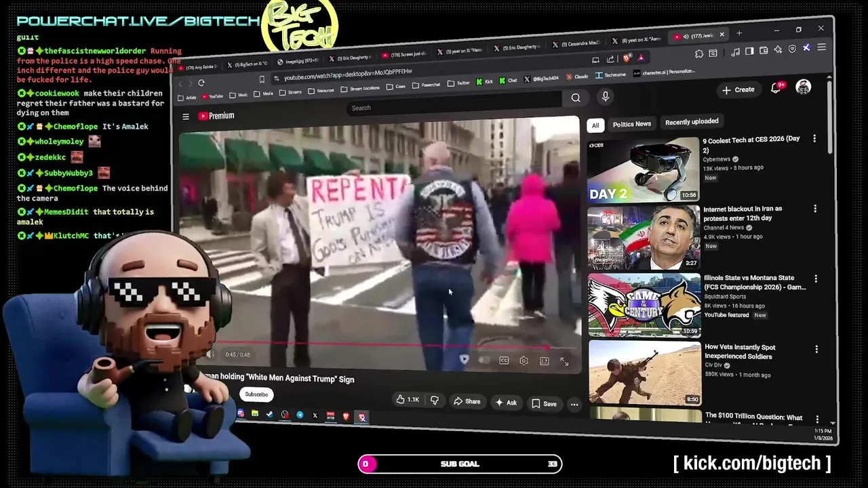
Task: Open YouTube notifications bell
Action: 776,89
